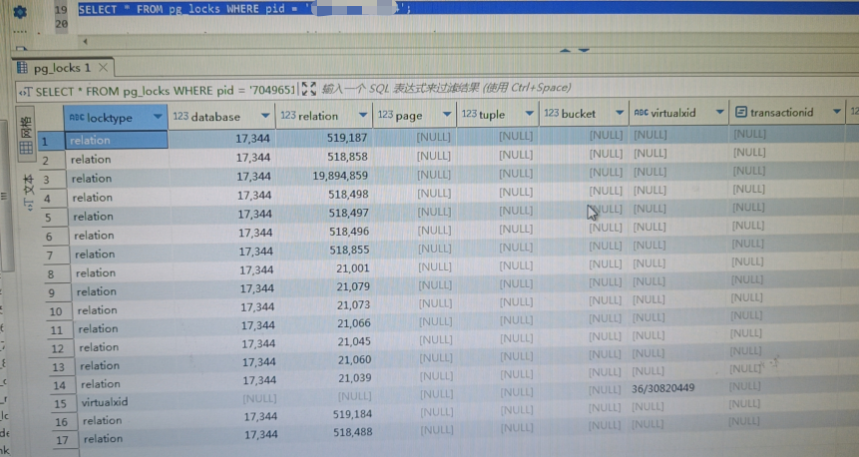Click the relation value 19,894,859
The image size is (859, 457).
pyautogui.click(x=340, y=175)
